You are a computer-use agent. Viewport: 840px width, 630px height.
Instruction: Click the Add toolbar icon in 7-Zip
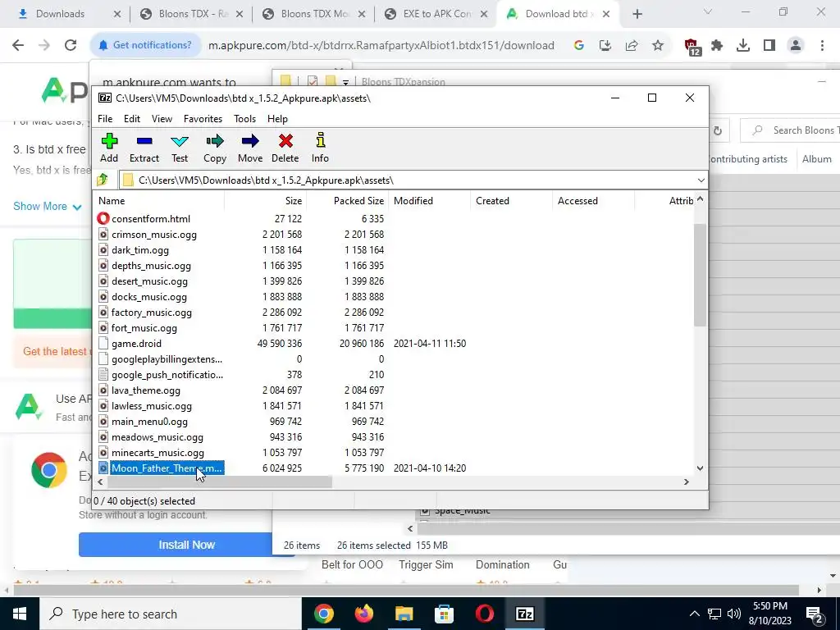[x=109, y=141]
